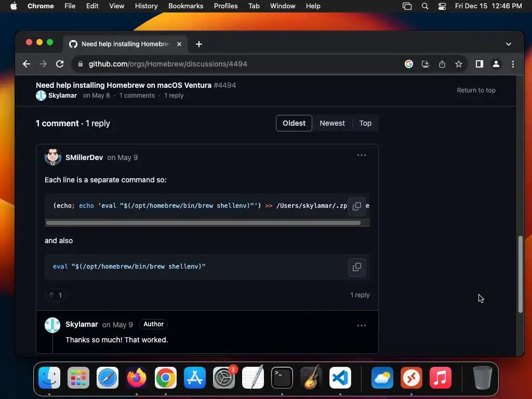
Task: Open Control Center in menu bar
Action: (442, 6)
